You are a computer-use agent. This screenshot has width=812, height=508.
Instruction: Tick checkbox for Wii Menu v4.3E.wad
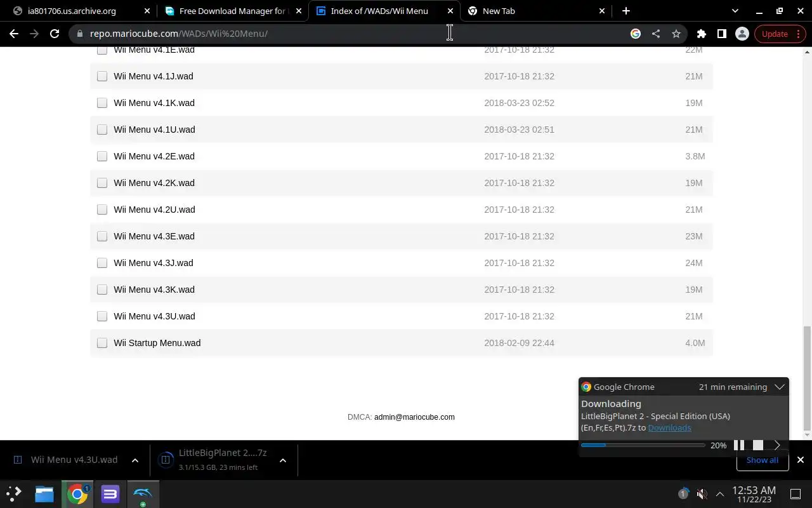click(102, 236)
